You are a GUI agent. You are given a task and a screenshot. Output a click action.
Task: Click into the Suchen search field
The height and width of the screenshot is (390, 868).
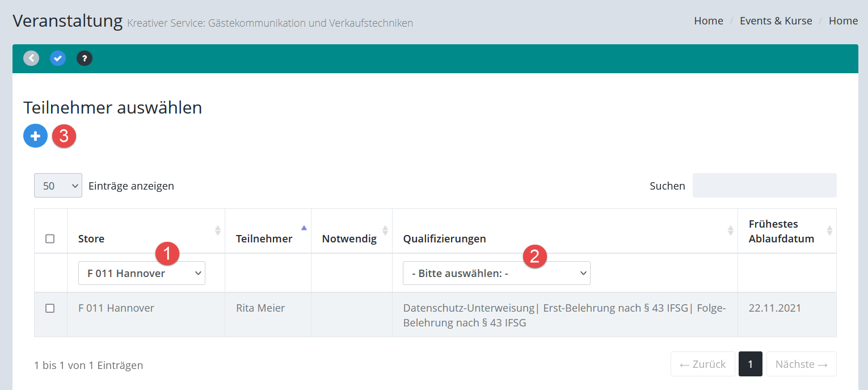click(x=764, y=186)
